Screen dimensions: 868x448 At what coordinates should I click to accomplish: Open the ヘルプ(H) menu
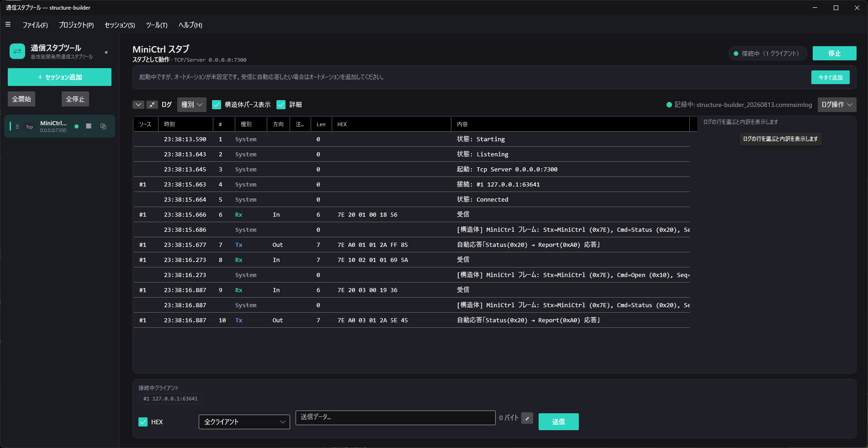[x=191, y=25]
